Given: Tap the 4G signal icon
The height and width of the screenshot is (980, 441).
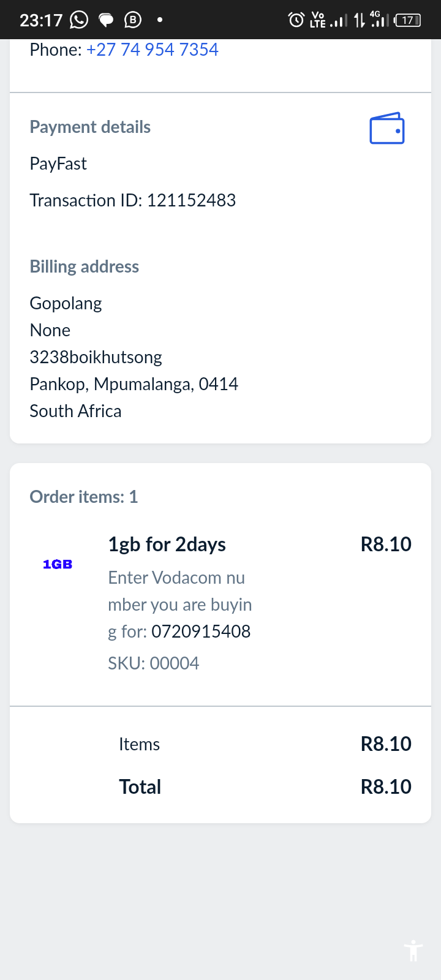Looking at the screenshot, I should pos(379,20).
